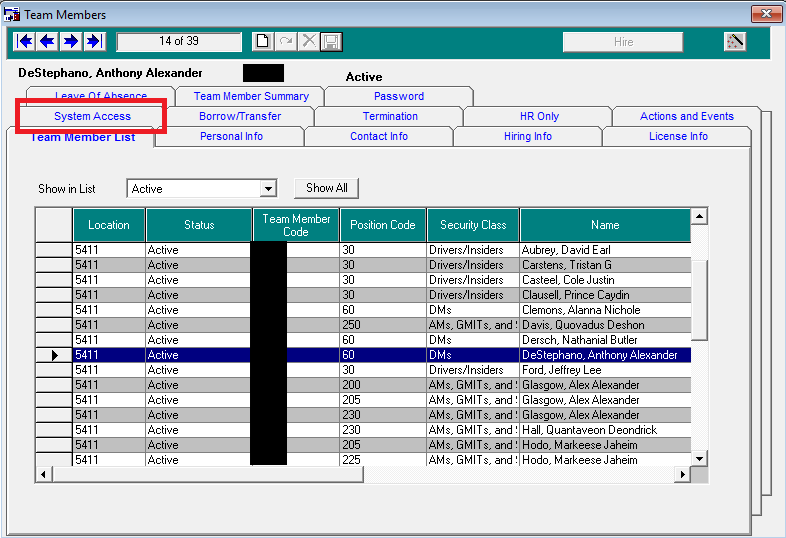Click position code 225 cell

[x=382, y=459]
